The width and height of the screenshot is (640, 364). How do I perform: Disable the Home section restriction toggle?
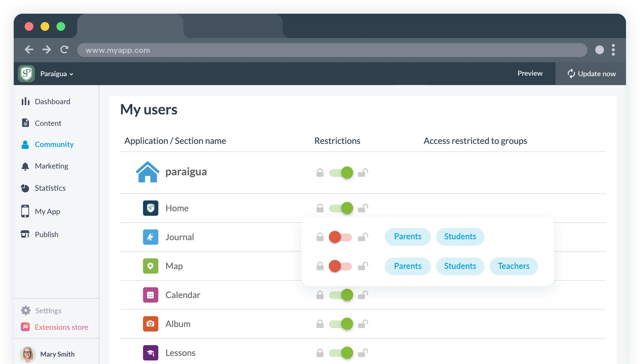pyautogui.click(x=341, y=208)
